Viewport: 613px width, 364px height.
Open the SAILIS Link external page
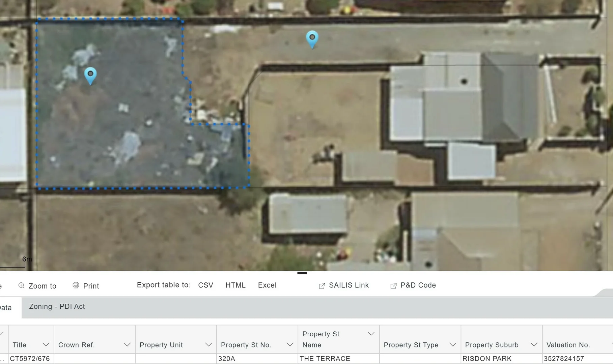(x=344, y=285)
